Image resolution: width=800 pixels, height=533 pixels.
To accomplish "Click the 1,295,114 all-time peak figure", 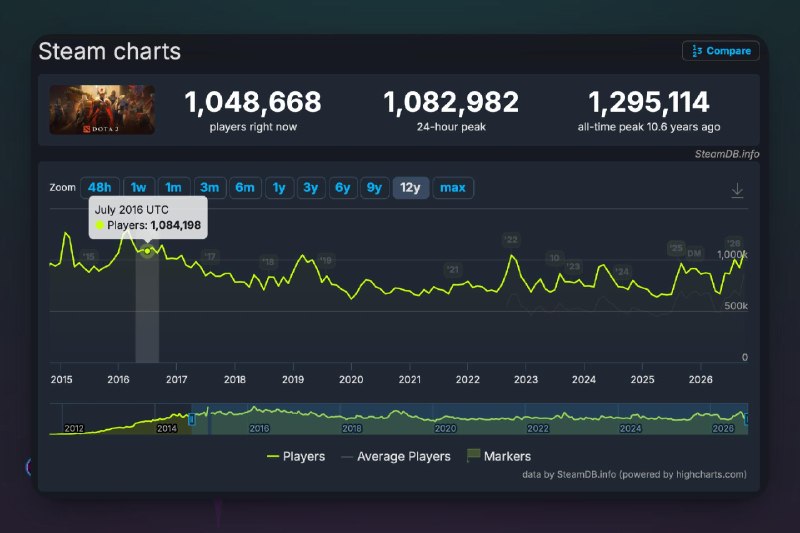I will click(649, 101).
